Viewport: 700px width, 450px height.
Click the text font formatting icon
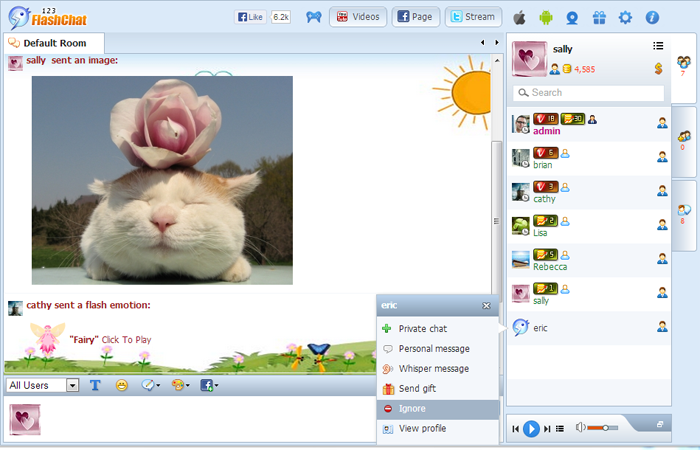tap(96, 385)
